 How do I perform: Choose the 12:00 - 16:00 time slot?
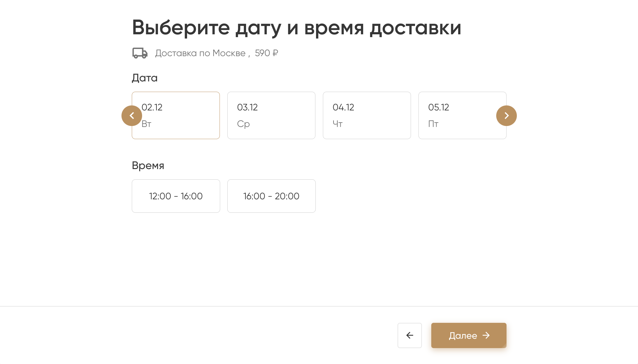pos(176,196)
